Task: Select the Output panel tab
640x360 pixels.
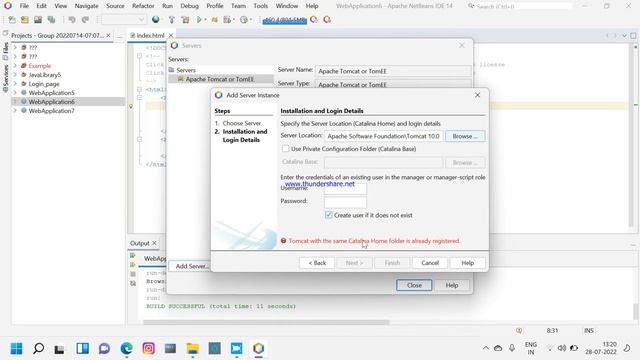Action: tap(140, 243)
